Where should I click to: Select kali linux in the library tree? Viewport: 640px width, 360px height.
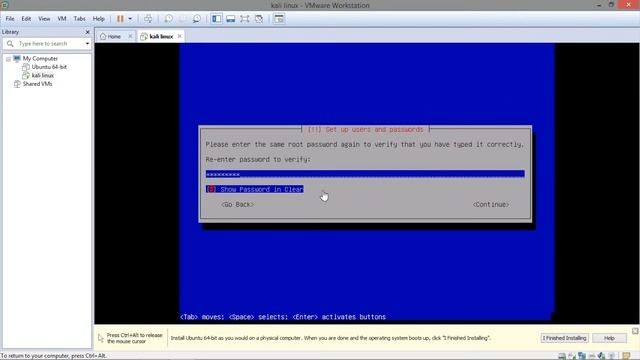[x=42, y=76]
